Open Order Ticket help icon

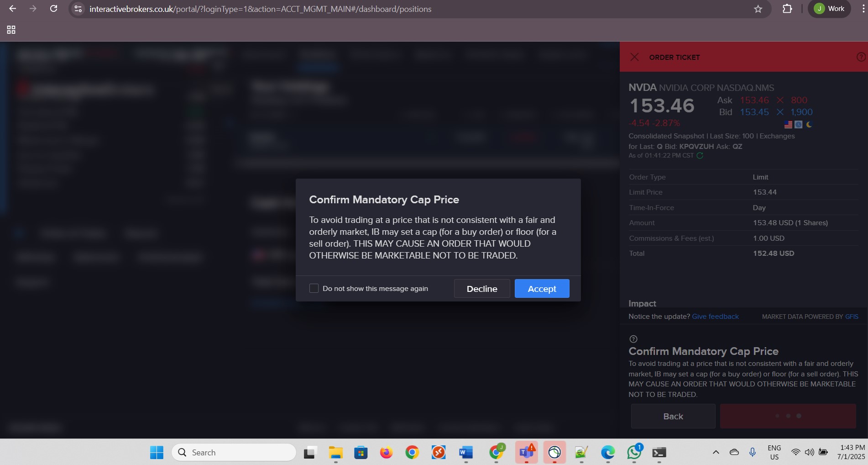(861, 57)
